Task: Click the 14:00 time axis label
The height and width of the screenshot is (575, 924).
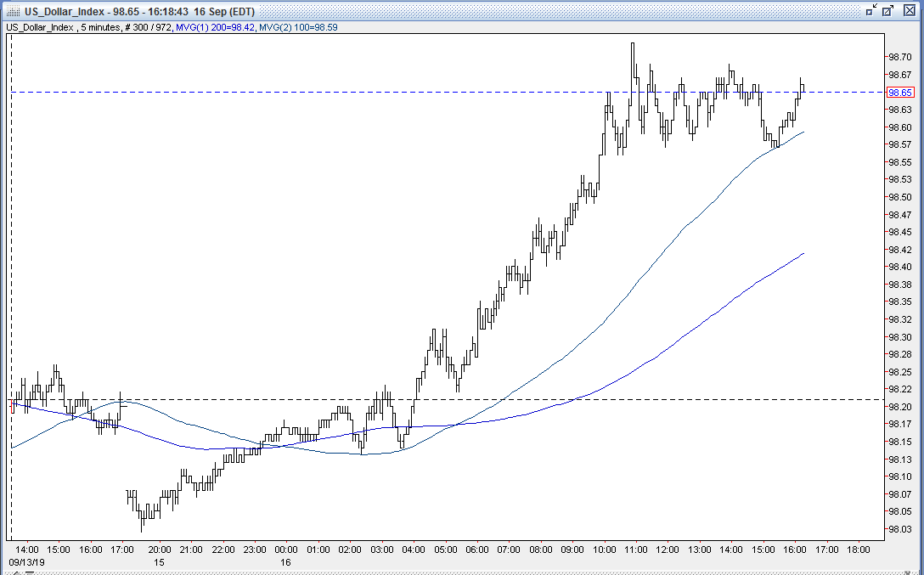Action: (27, 550)
